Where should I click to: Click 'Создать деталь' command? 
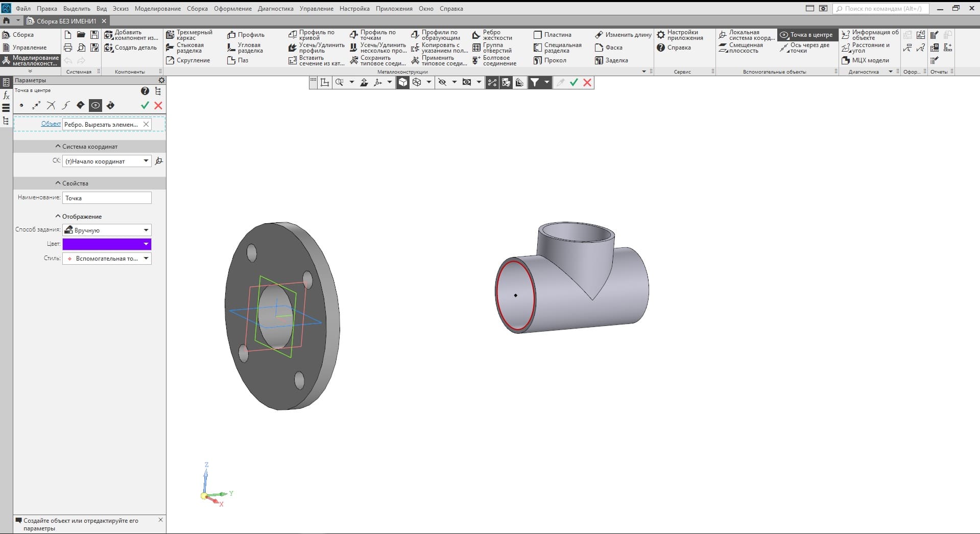tap(130, 48)
